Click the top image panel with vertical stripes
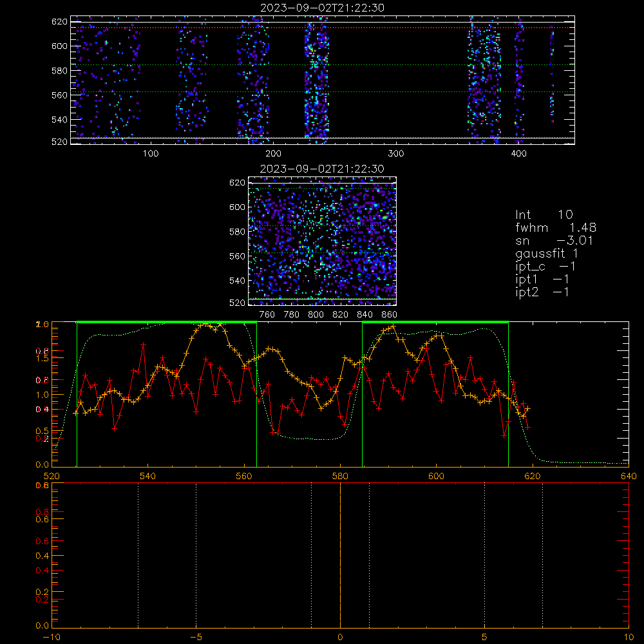 tap(323, 80)
